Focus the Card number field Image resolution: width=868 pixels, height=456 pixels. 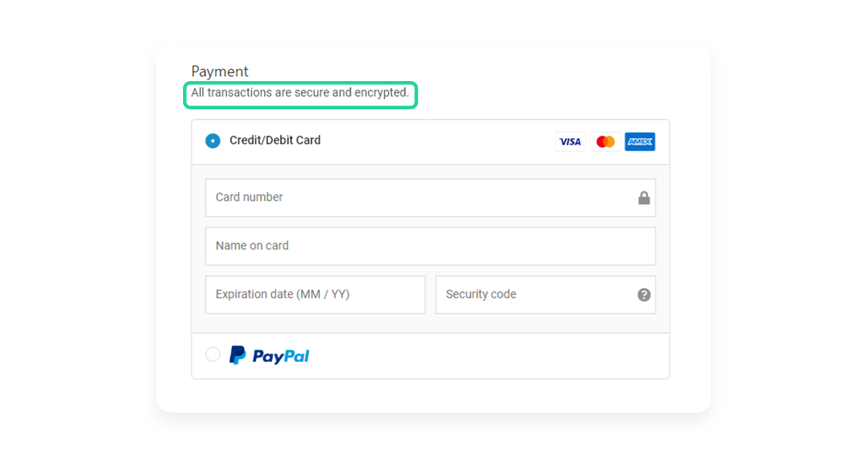point(430,198)
